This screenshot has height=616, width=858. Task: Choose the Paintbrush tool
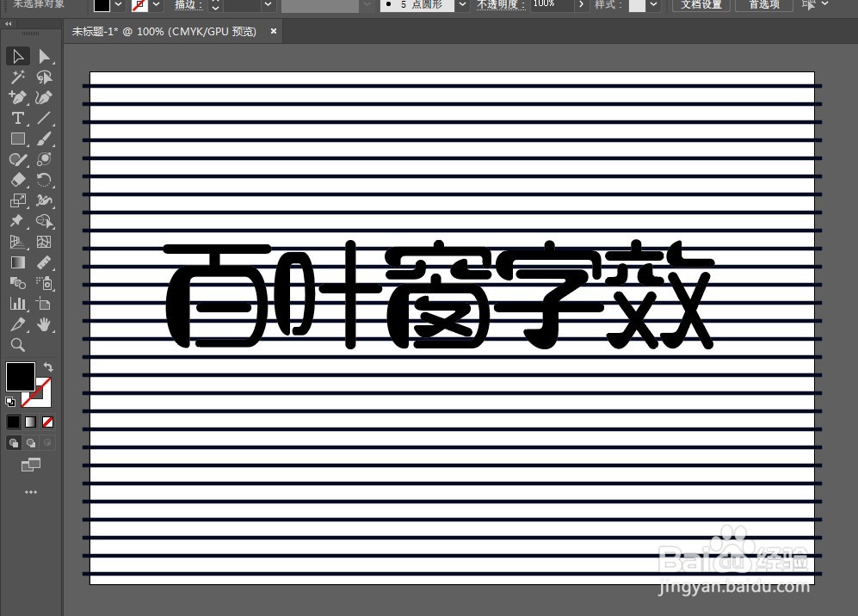click(46, 139)
